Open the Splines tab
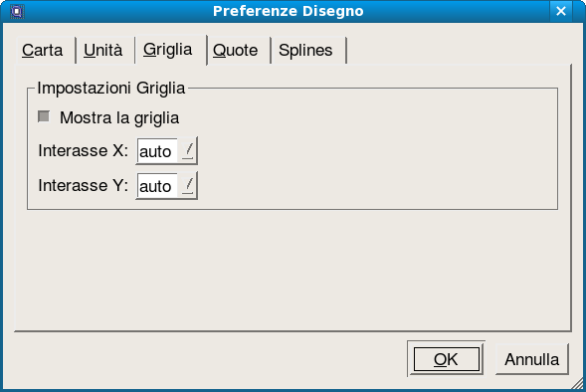586x392 pixels. (x=305, y=50)
